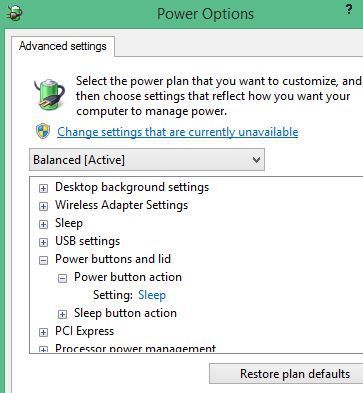Collapse Power button action node

coord(62,278)
